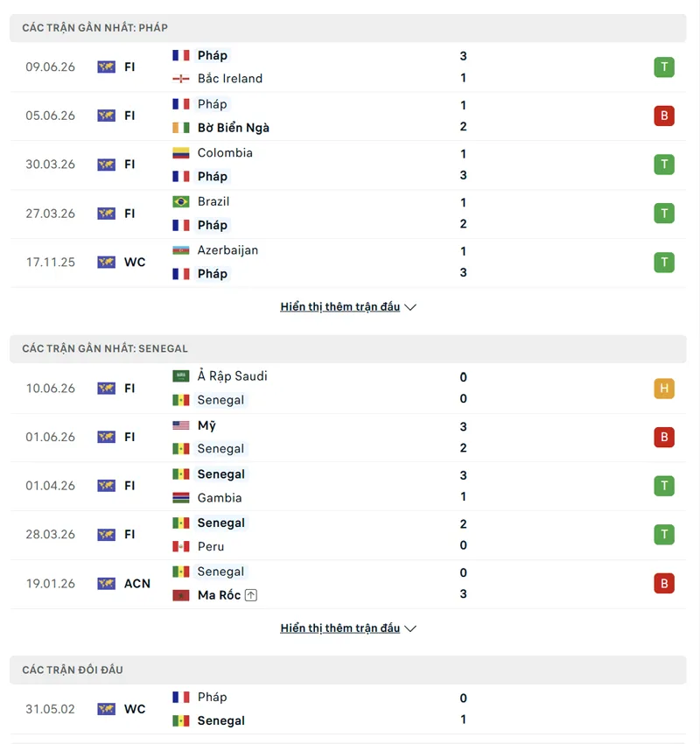Click the green T badge for Pháp vs Bắc Ireland
The image size is (700, 744).
point(664,67)
